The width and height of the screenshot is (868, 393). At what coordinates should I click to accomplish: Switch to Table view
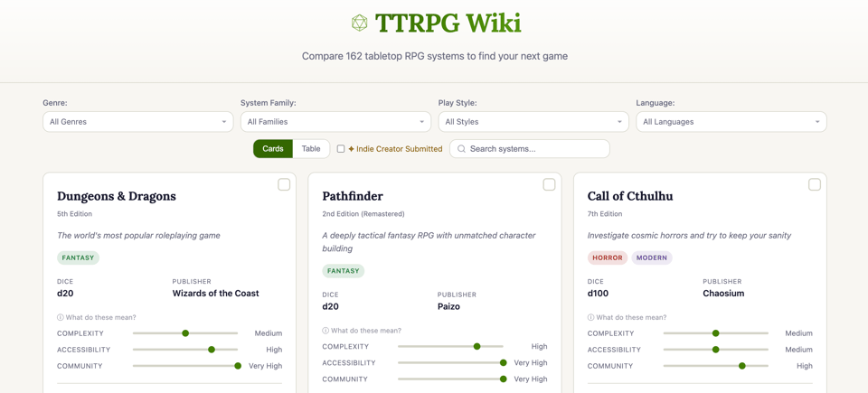click(311, 149)
